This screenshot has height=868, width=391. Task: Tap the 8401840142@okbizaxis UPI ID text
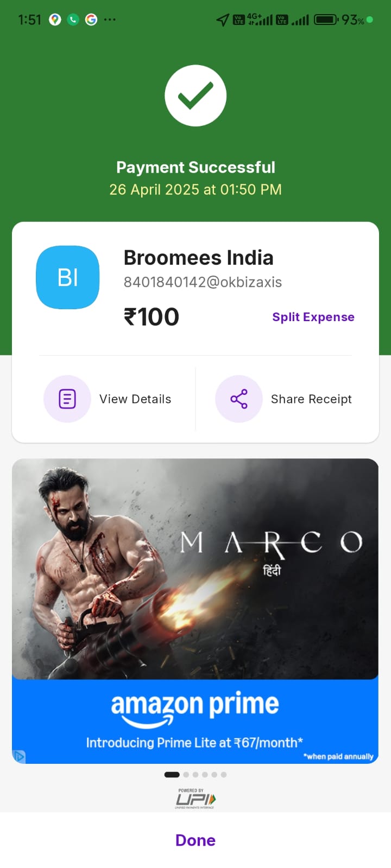(203, 282)
